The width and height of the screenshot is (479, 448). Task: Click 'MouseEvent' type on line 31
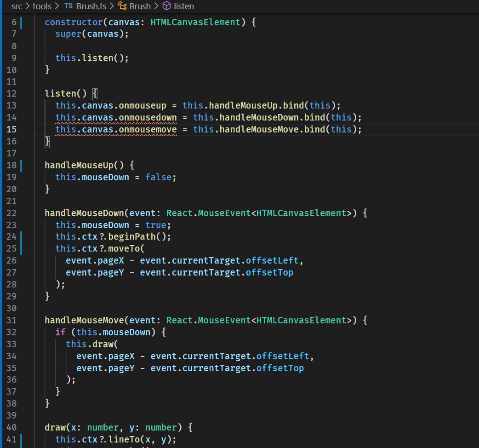pyautogui.click(x=224, y=321)
